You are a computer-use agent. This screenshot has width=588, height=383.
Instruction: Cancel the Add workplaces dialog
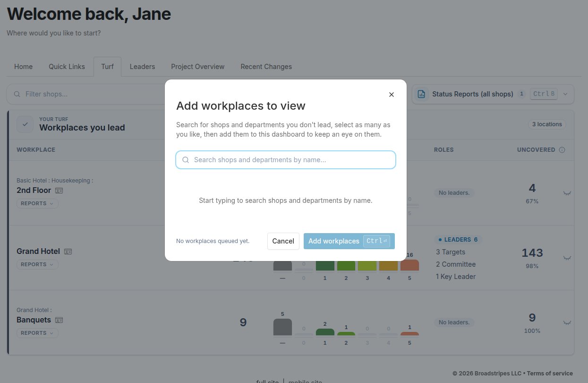tap(283, 241)
